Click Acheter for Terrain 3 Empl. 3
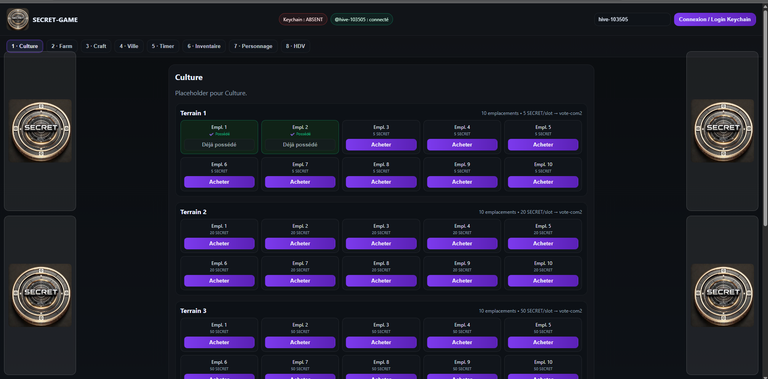Image resolution: width=768 pixels, height=379 pixels. (381, 342)
